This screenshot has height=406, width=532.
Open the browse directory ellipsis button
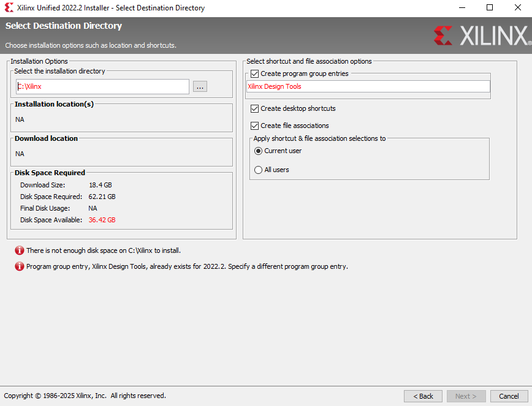click(200, 86)
